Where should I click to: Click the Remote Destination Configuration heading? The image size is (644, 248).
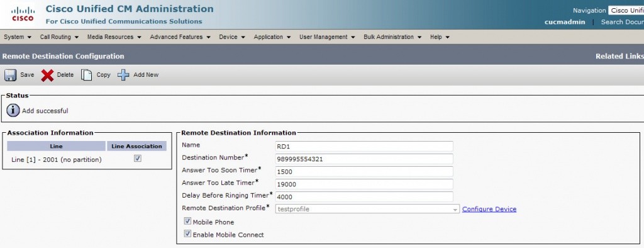coord(64,57)
